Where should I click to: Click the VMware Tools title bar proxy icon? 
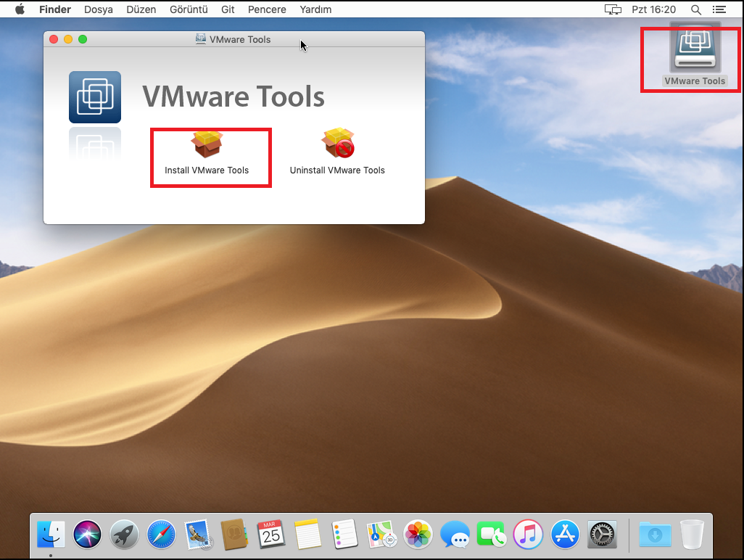(x=201, y=39)
